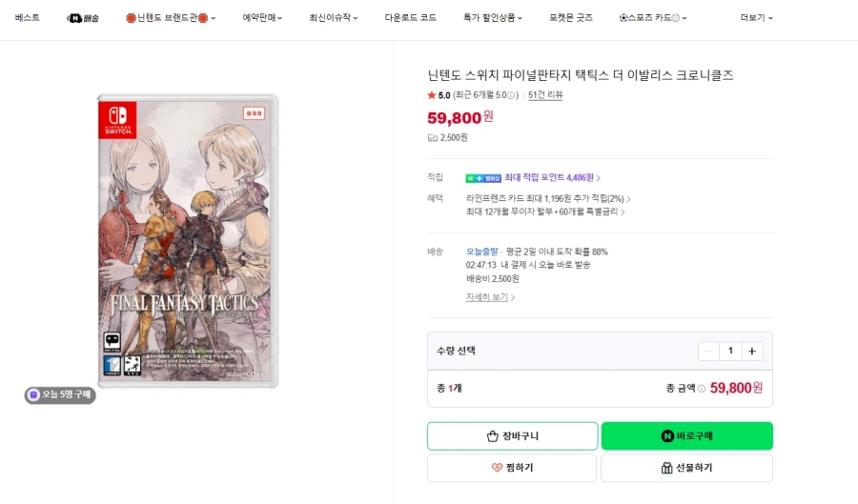
Task: Click the 배송비 2,500원 text
Action: click(493, 279)
